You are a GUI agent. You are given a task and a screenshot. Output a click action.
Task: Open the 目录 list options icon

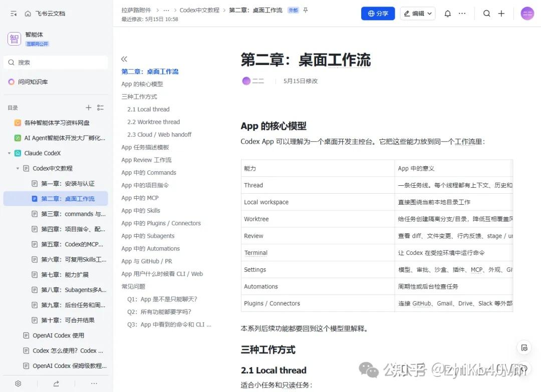[x=100, y=108]
